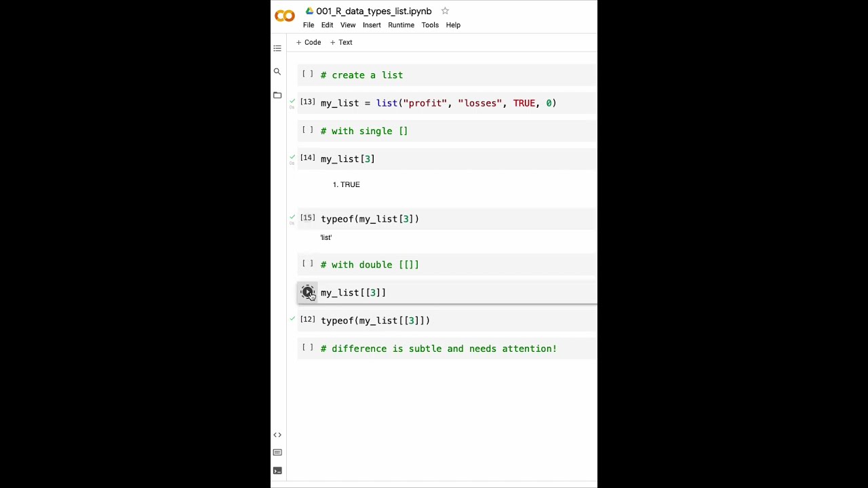The image size is (868, 488).
Task: Click success checkmark beside cell [14]
Action: pyautogui.click(x=292, y=157)
